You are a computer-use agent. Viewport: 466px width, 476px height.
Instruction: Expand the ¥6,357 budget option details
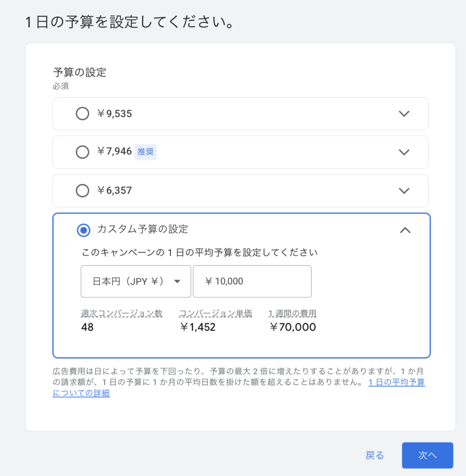(404, 191)
